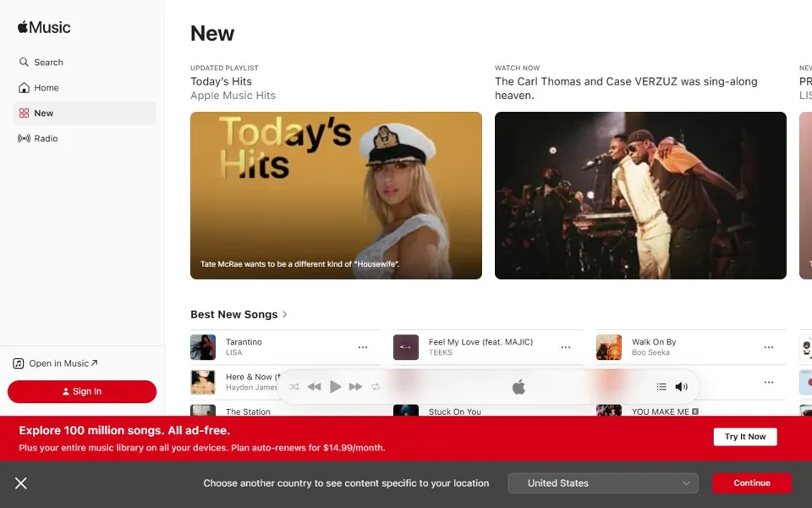
Task: Click Stuck On You song title
Action: coord(455,411)
